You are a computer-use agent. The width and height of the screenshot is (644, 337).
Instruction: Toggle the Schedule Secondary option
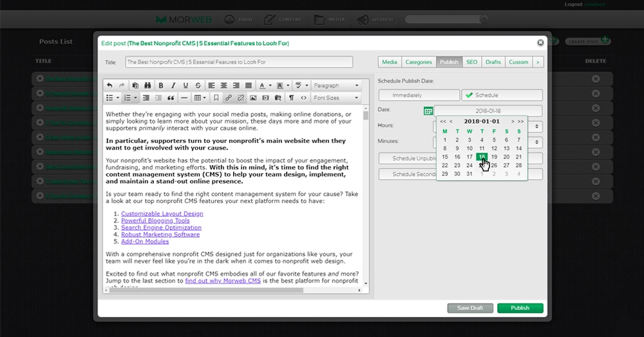408,174
